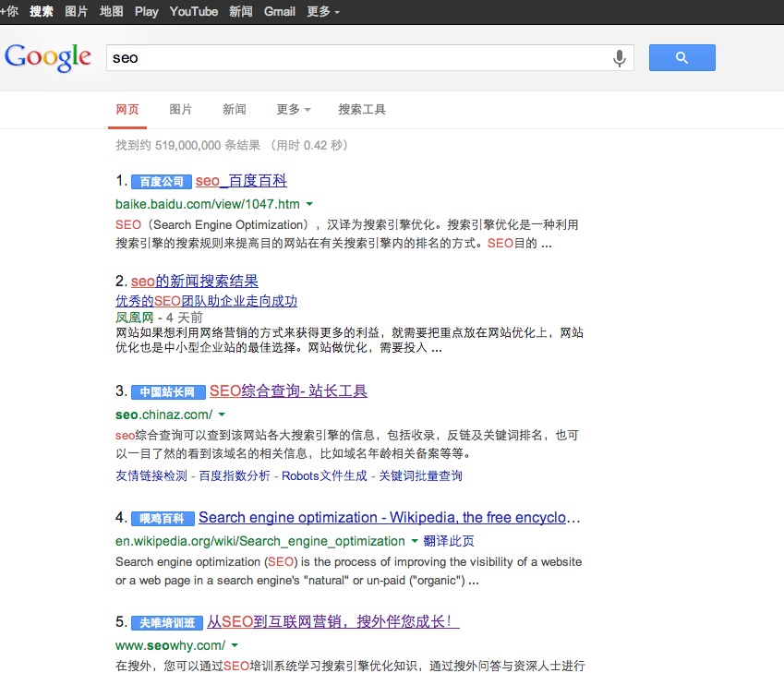The image size is (784, 673).
Task: Open the +你 link in the top bar
Action: pyautogui.click(x=9, y=11)
